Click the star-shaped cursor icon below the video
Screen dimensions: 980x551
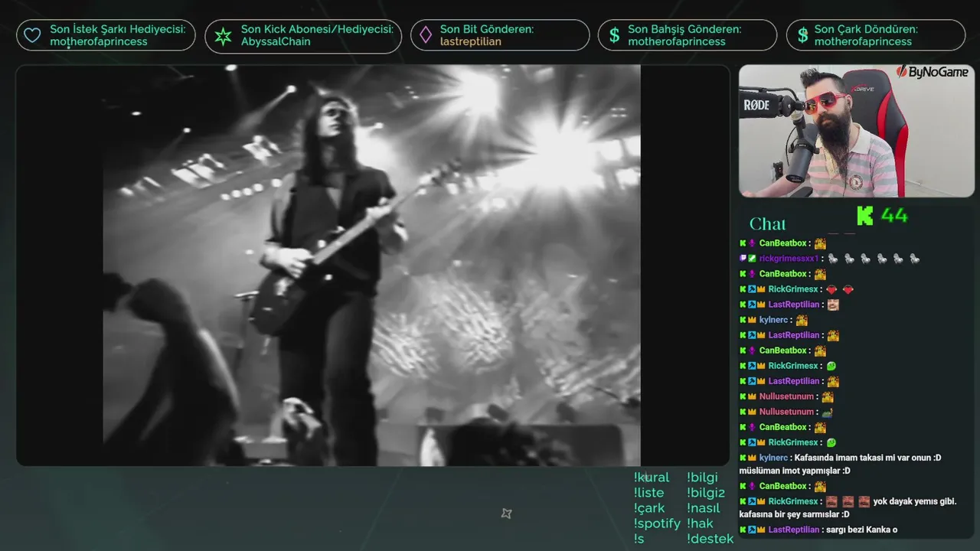pos(506,514)
